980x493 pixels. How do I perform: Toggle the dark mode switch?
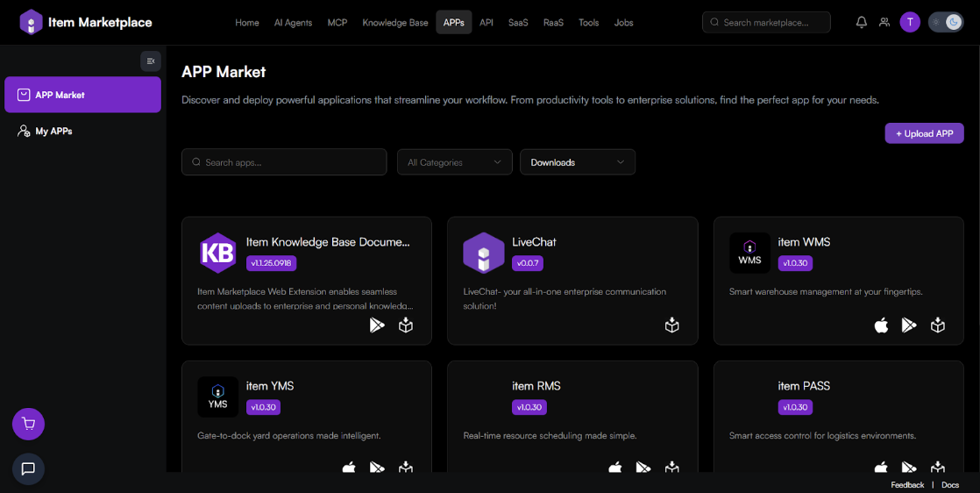tap(946, 23)
